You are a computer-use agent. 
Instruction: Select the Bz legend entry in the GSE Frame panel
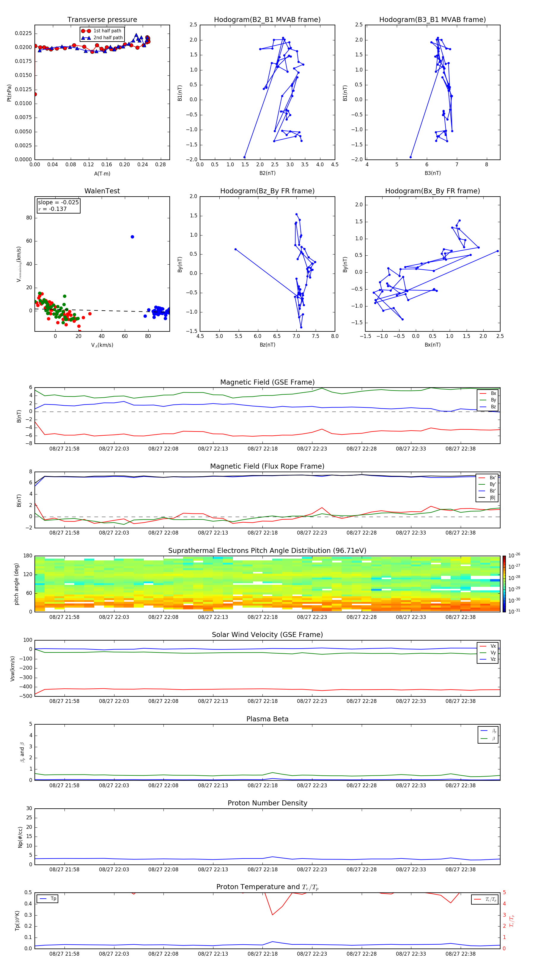[x=488, y=407]
